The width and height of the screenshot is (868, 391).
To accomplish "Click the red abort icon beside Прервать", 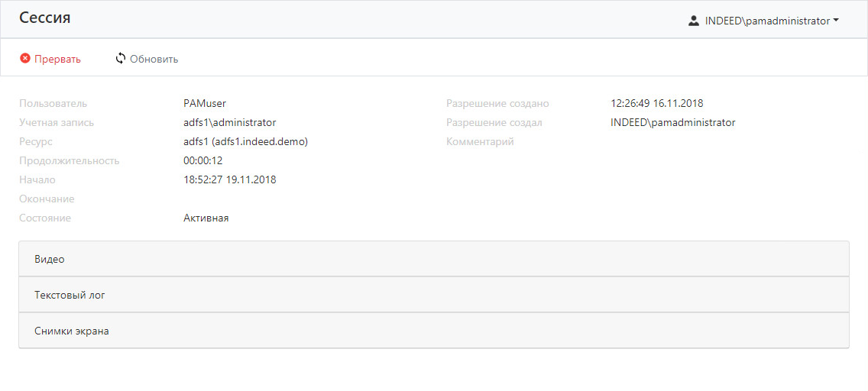I will click(25, 59).
